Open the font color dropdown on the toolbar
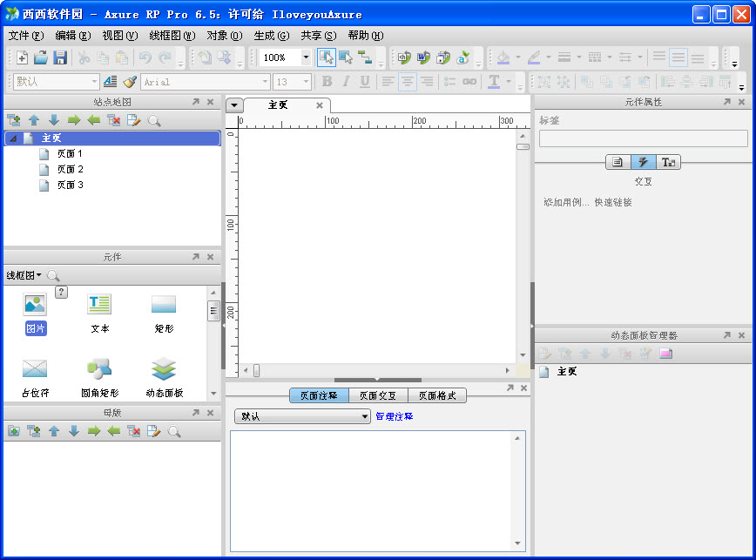The width and height of the screenshot is (756, 560). [509, 79]
